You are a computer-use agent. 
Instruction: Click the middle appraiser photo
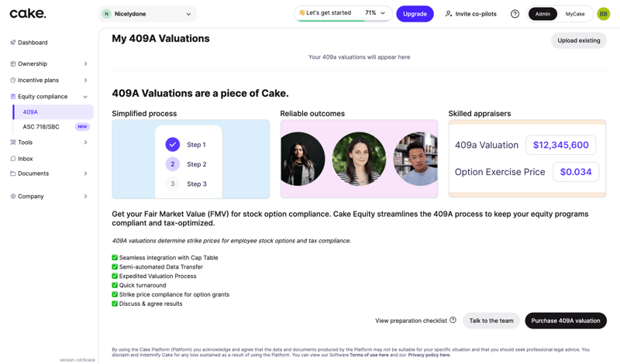[359, 159]
